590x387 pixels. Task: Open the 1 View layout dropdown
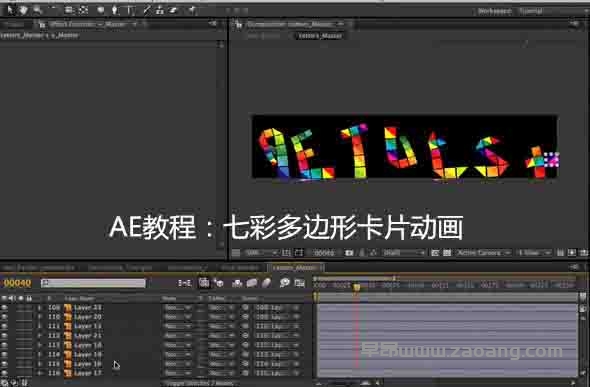(x=534, y=253)
